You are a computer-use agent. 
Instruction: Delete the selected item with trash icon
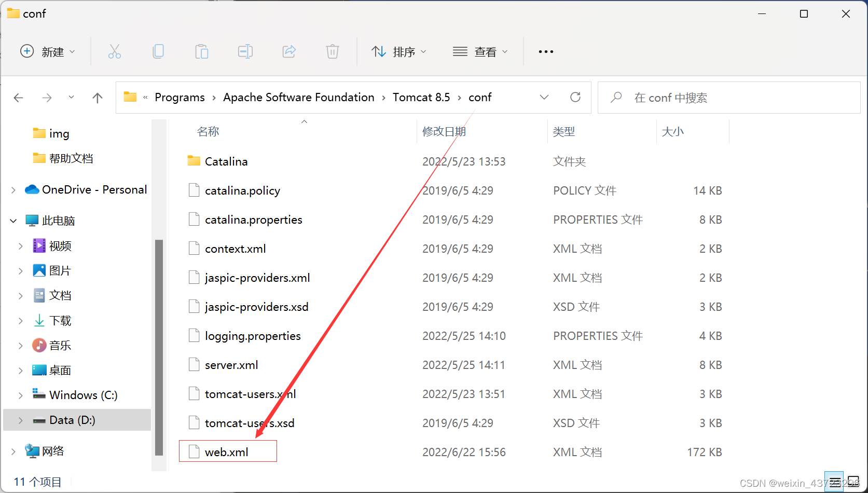tap(333, 51)
